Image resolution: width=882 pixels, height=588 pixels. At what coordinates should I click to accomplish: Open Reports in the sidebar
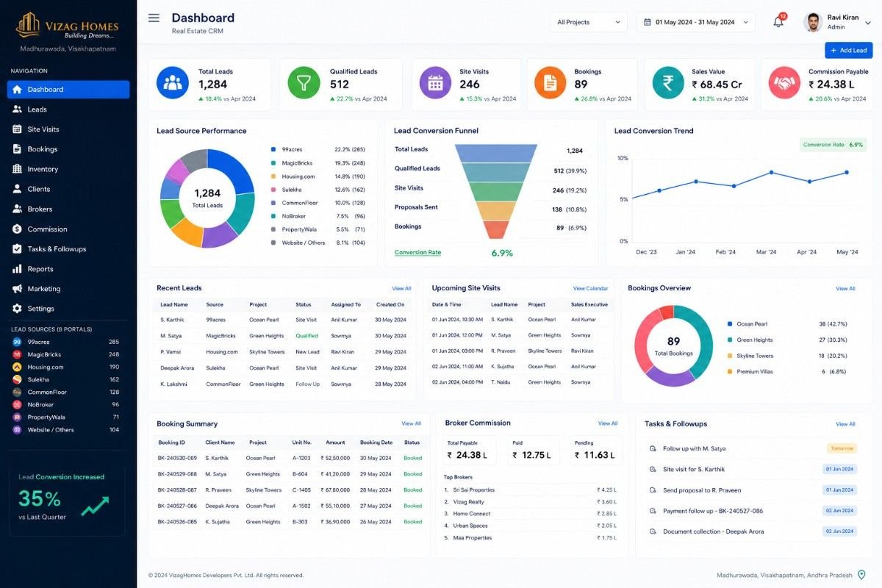coord(68,269)
